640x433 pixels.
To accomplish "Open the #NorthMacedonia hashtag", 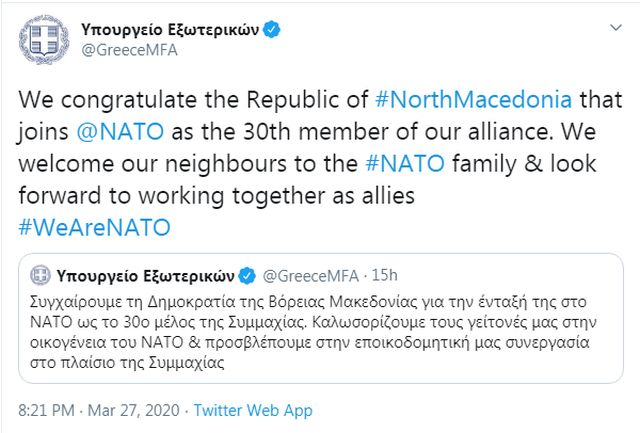I will [473, 101].
